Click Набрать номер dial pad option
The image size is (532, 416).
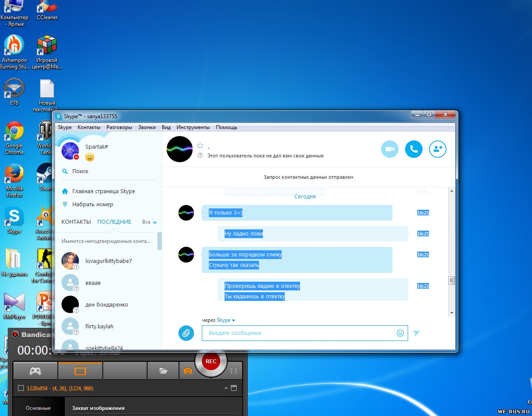click(x=93, y=204)
